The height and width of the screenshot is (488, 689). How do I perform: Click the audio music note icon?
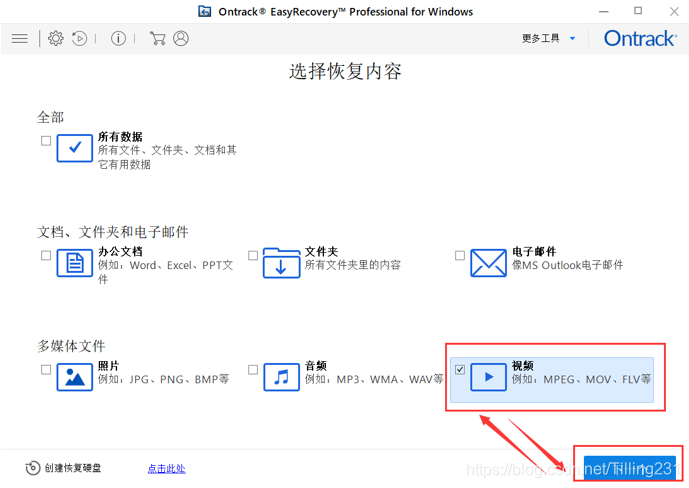tap(281, 377)
